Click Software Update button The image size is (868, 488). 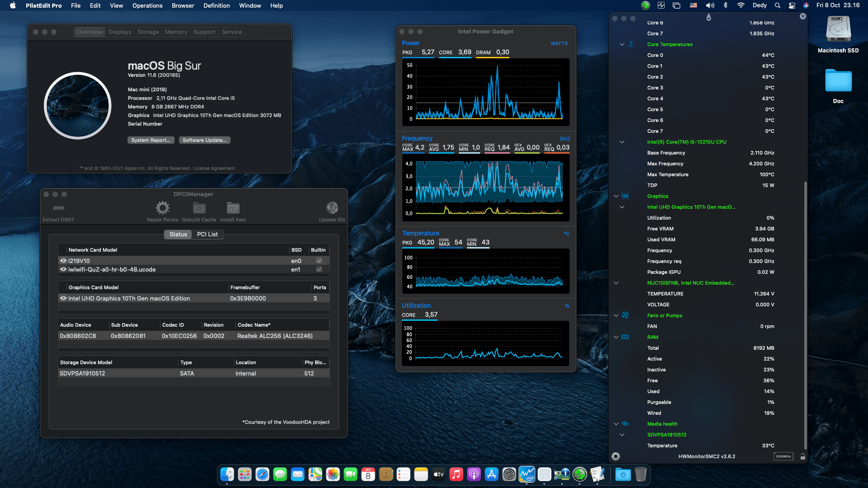tap(205, 140)
